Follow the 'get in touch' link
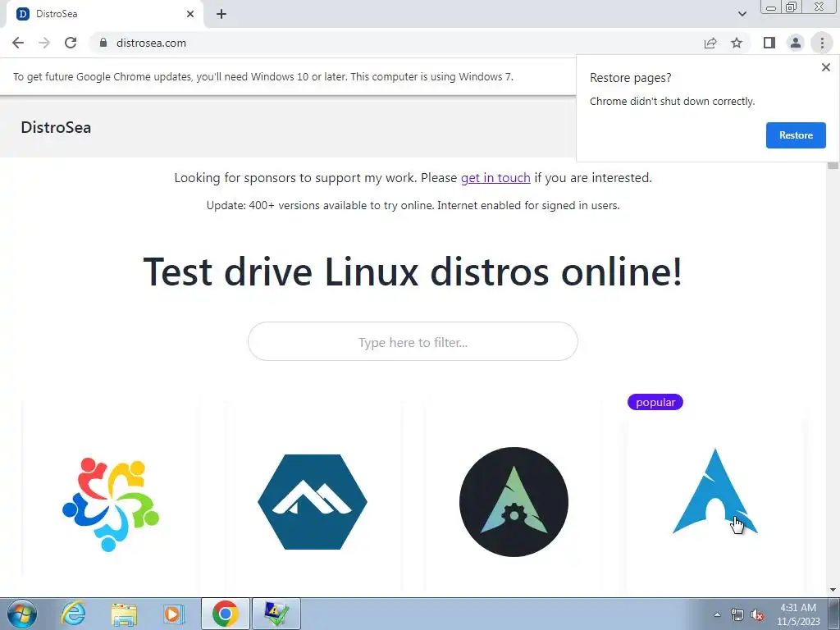This screenshot has width=840, height=630. click(495, 178)
